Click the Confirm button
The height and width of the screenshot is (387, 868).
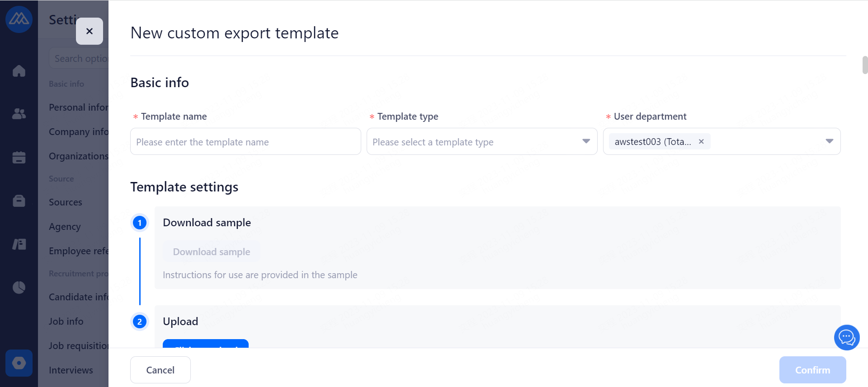point(812,370)
